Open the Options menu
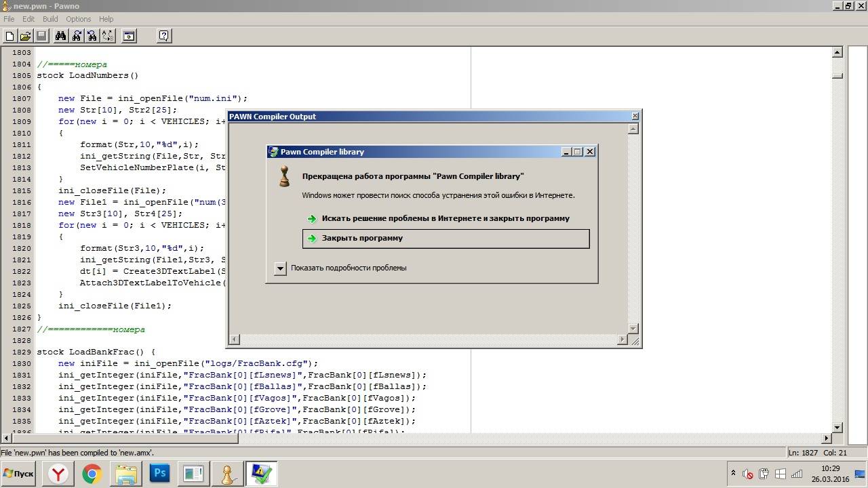The height and width of the screenshot is (488, 868). pos(78,19)
